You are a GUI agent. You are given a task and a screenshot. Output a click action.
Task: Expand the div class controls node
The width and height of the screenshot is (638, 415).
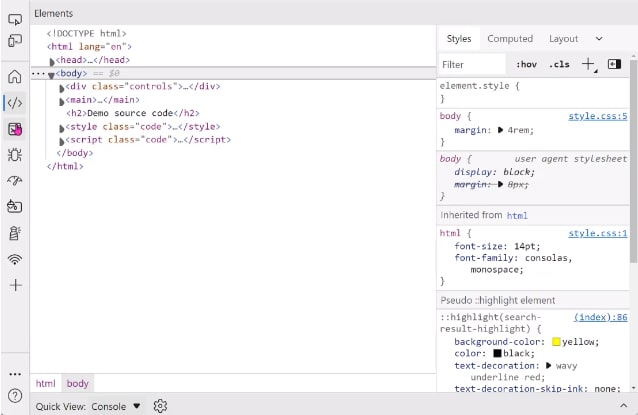(x=62, y=88)
